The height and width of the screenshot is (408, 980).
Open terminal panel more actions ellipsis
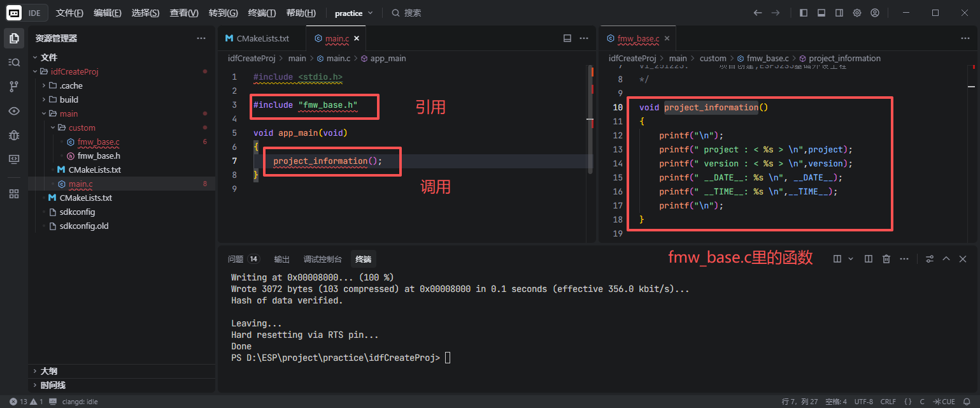click(x=904, y=259)
